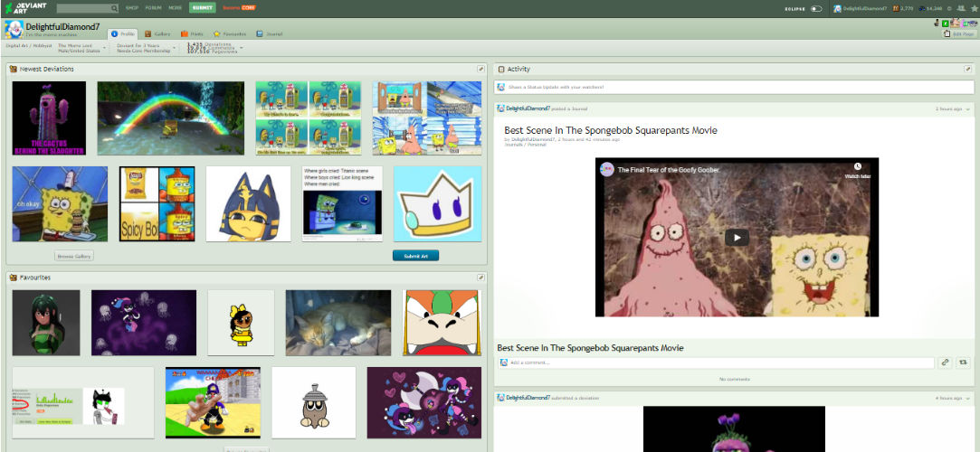Click the Newest Deviations header icon
Screen dimensions: 980x452
click(14, 69)
